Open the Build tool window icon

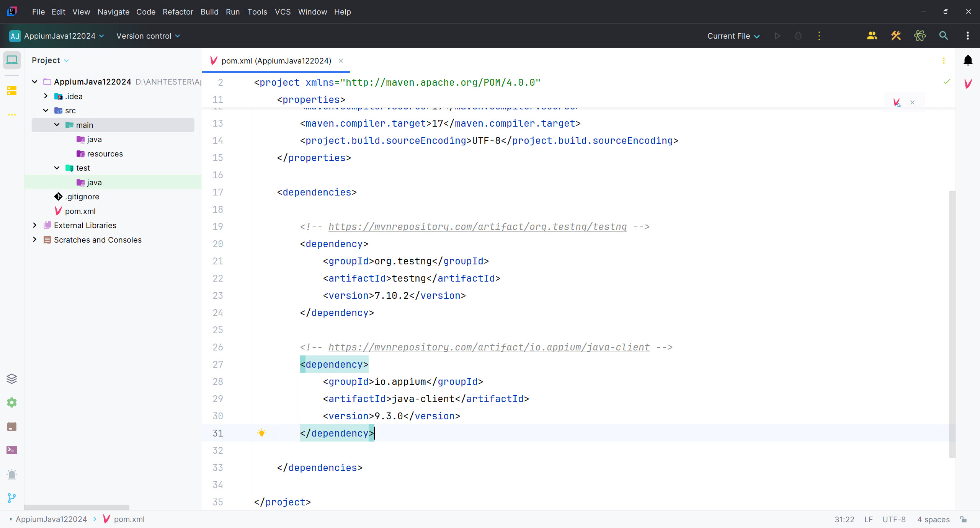pyautogui.click(x=12, y=426)
